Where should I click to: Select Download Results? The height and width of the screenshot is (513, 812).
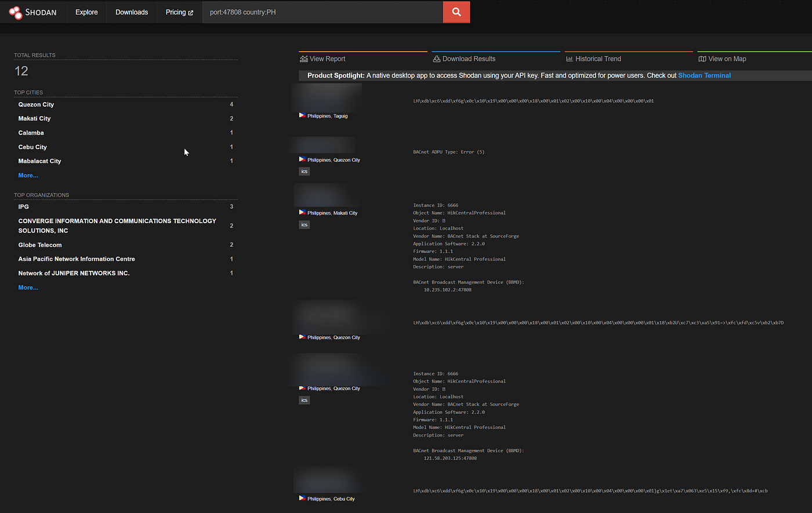(469, 59)
